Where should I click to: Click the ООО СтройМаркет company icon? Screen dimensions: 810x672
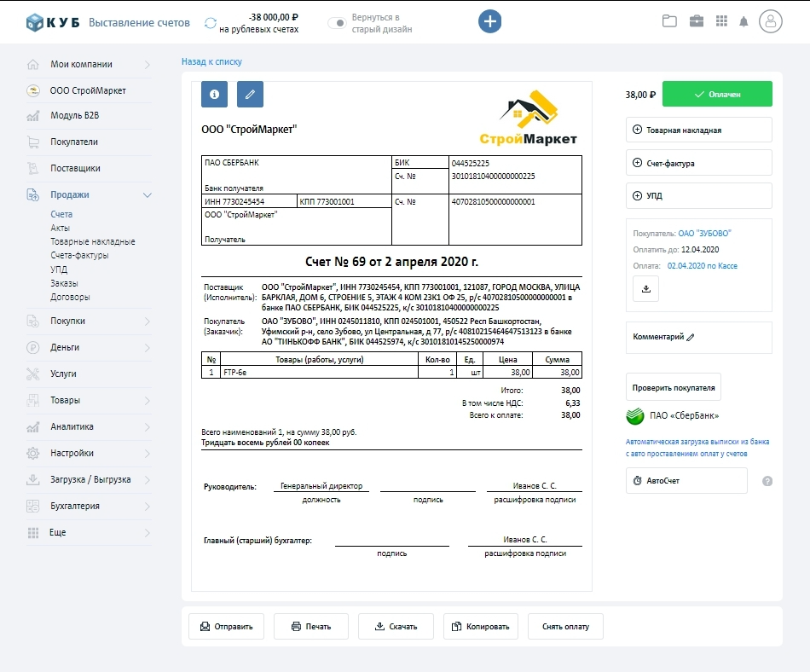point(33,90)
